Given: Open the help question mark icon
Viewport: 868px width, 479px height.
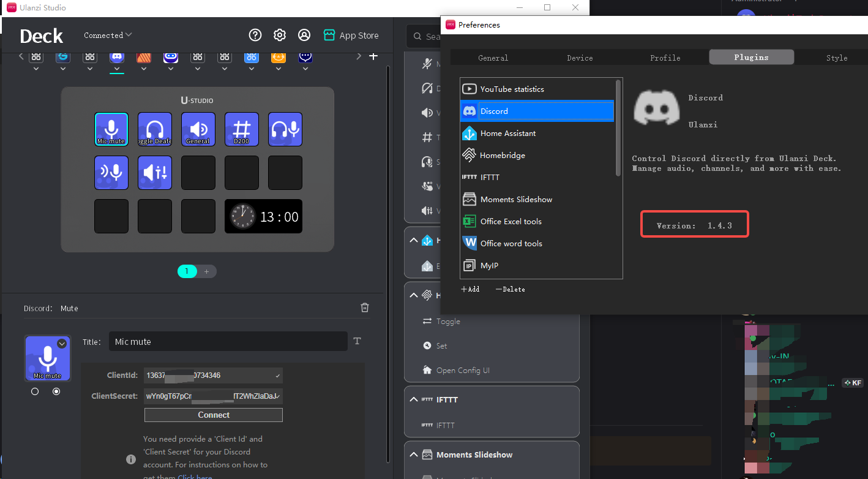Looking at the screenshot, I should pos(255,36).
